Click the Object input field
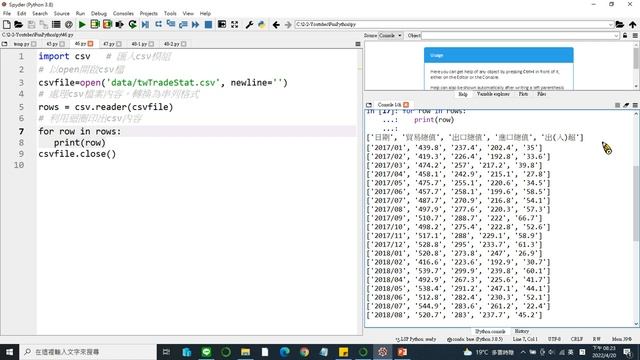 coord(518,36)
